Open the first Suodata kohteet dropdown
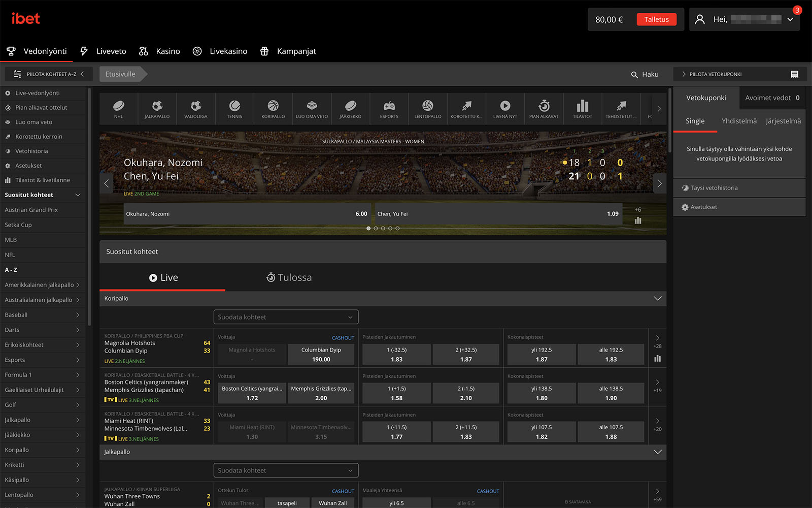This screenshot has height=508, width=812. click(286, 317)
